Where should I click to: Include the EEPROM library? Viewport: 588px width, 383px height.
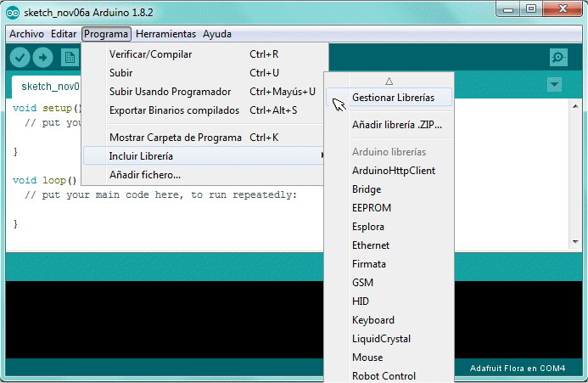[370, 208]
